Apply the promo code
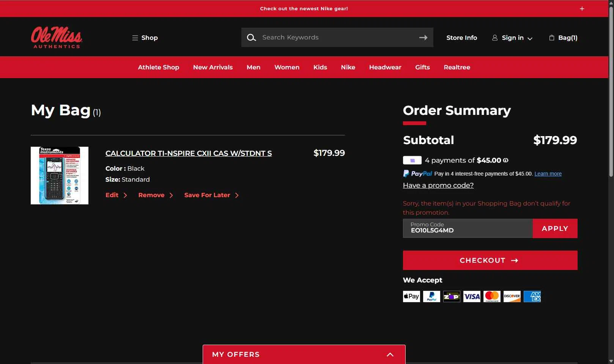This screenshot has width=614, height=364. point(555,228)
